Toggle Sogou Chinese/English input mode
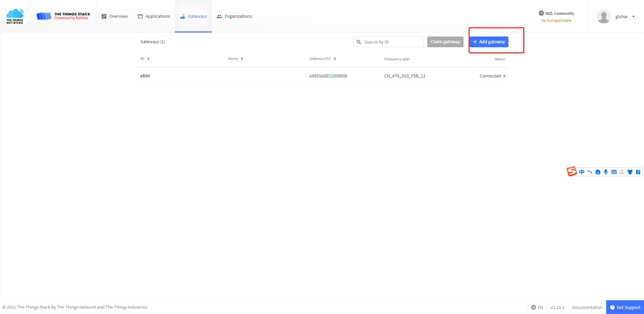The height and width of the screenshot is (314, 644). 582,172
